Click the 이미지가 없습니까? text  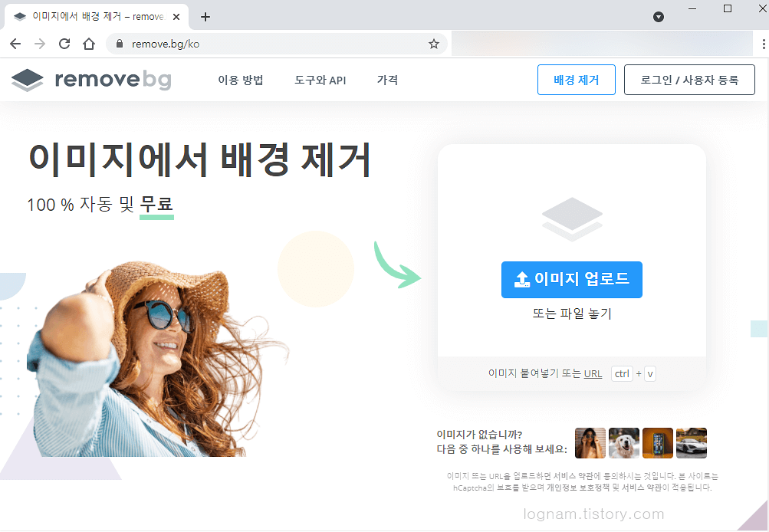[x=479, y=435]
